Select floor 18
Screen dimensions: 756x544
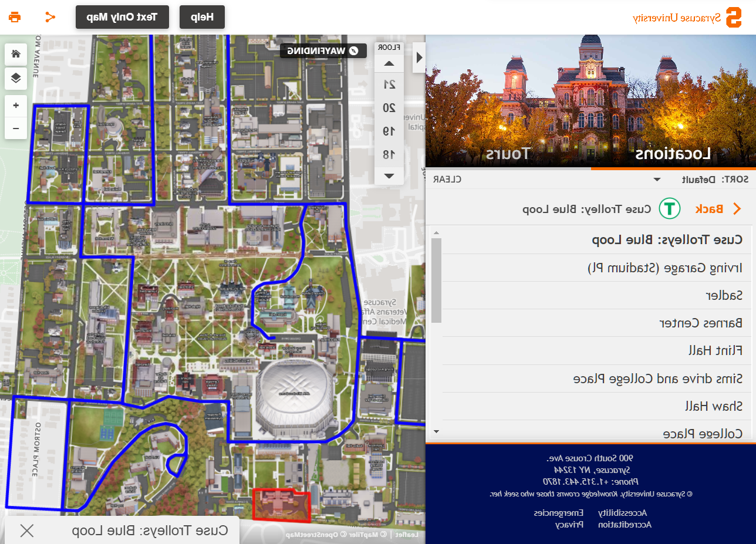pyautogui.click(x=389, y=154)
